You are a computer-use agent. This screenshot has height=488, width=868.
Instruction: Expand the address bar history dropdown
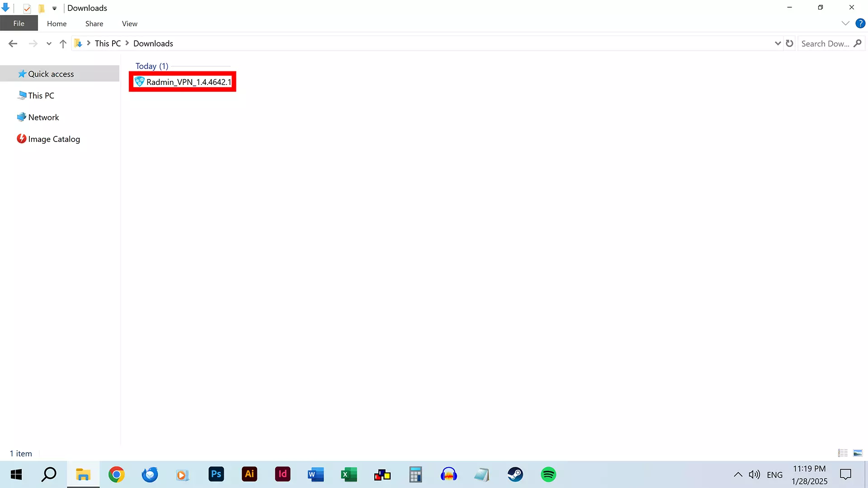(x=778, y=43)
